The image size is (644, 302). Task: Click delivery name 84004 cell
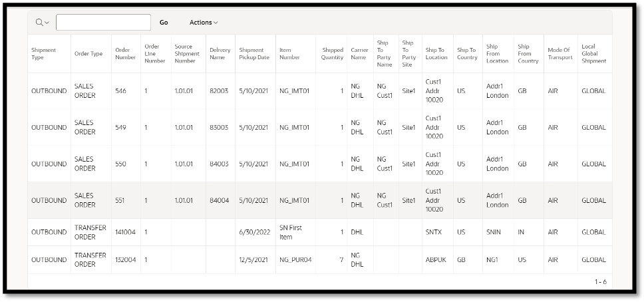click(x=219, y=200)
